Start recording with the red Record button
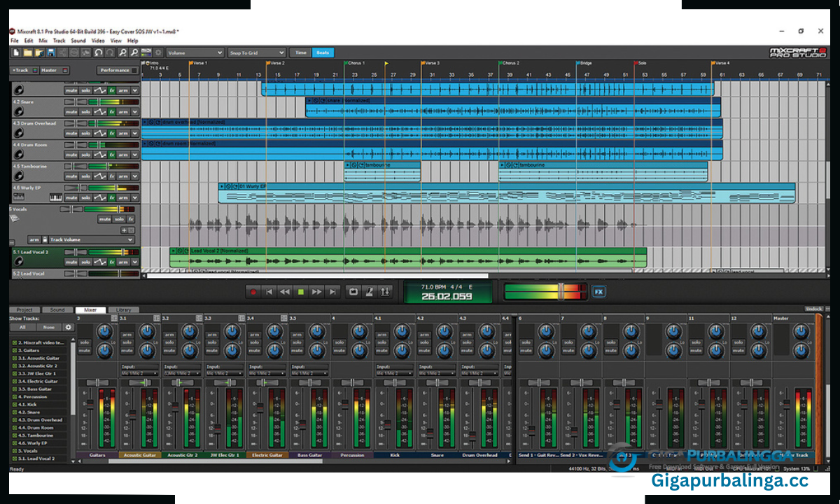 click(x=253, y=291)
